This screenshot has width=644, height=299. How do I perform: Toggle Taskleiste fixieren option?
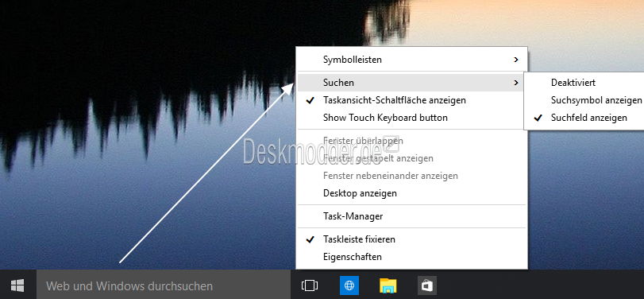[412, 239]
